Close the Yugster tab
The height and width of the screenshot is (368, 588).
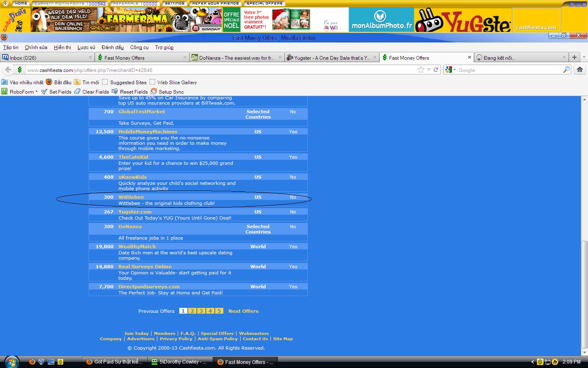point(375,58)
